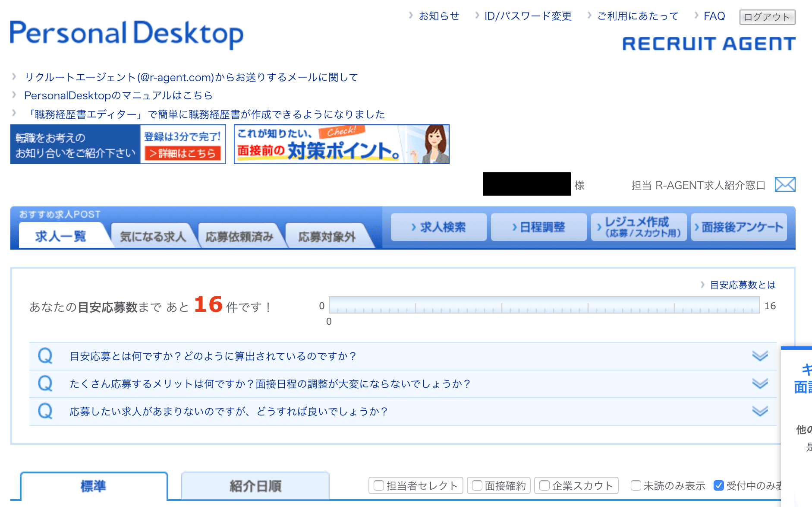The image size is (812, 507).
Task: Enable the 面接確約 checkbox
Action: point(477,485)
